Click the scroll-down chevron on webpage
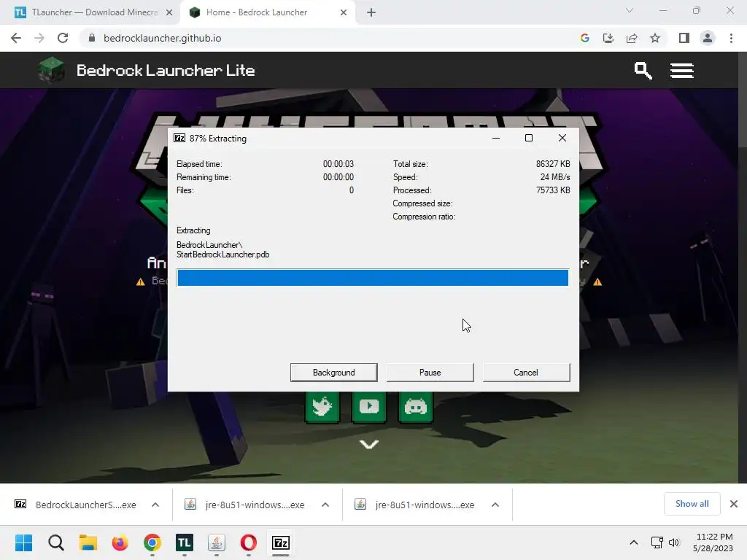The width and height of the screenshot is (747, 560). coord(368,444)
